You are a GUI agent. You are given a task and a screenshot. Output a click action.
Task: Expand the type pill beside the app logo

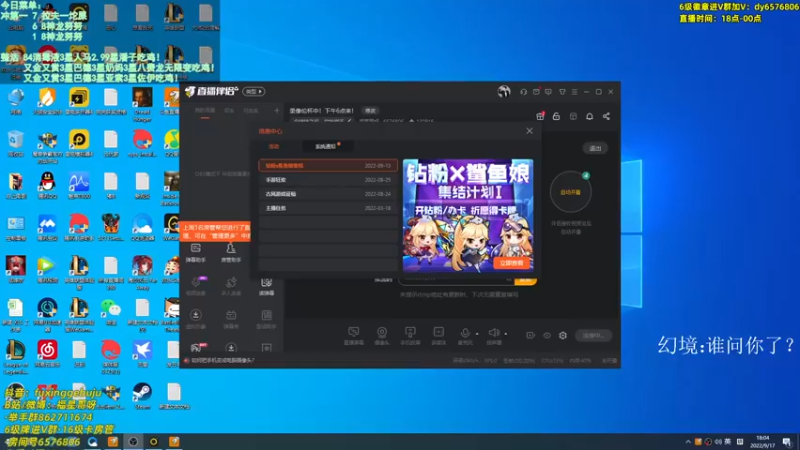click(x=254, y=92)
